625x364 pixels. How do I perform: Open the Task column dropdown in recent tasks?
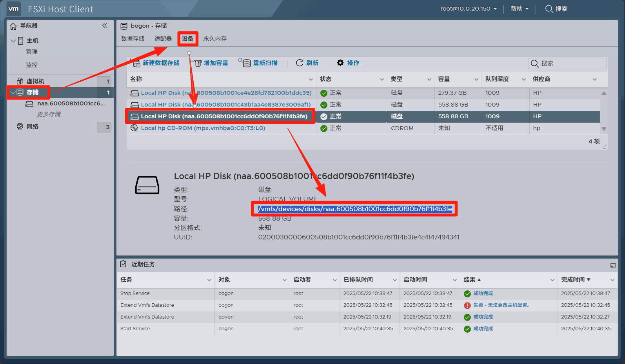209,280
